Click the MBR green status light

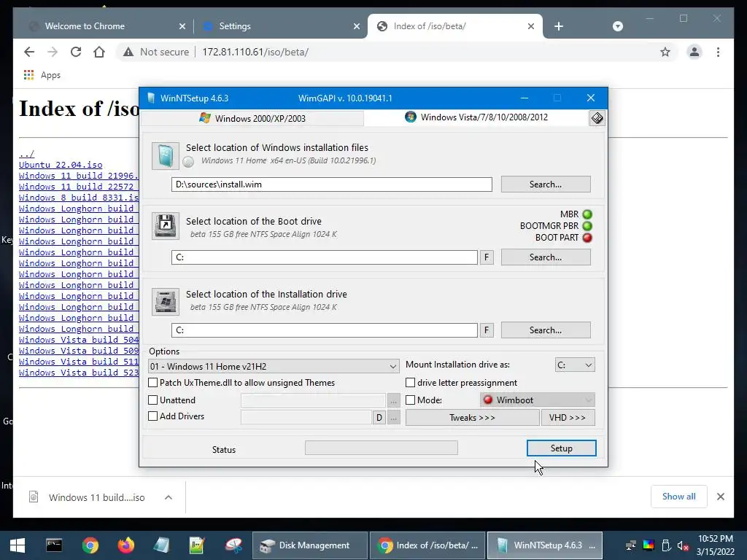point(587,214)
